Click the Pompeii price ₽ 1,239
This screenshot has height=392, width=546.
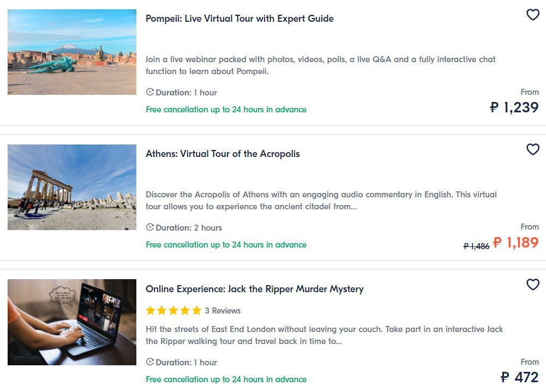point(514,107)
